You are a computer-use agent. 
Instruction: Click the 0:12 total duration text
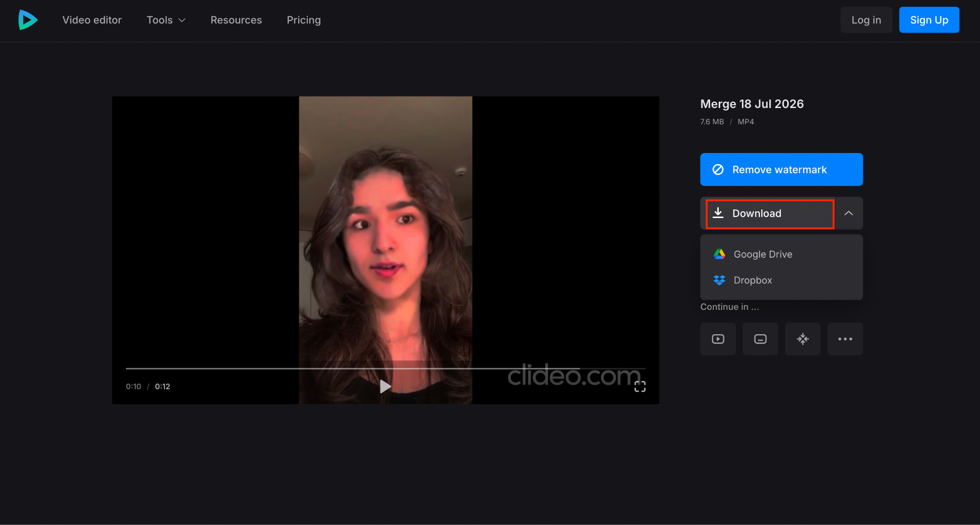pyautogui.click(x=163, y=386)
